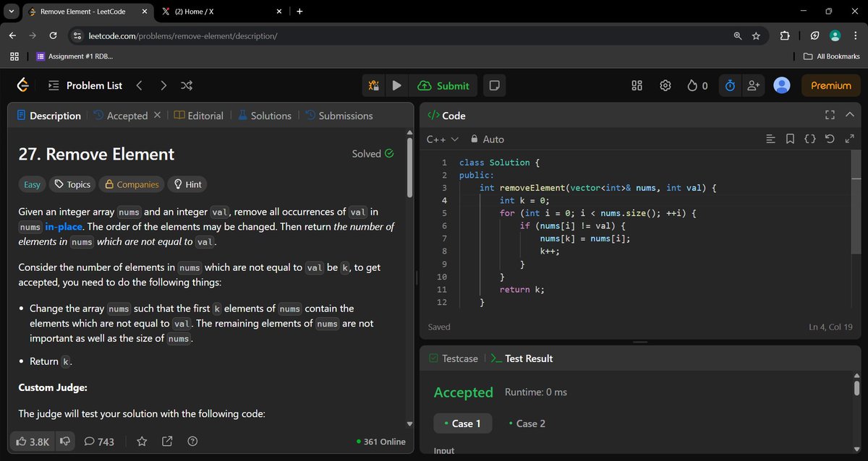Open a new browser tab
Image resolution: width=868 pixels, height=461 pixels.
[x=299, y=12]
